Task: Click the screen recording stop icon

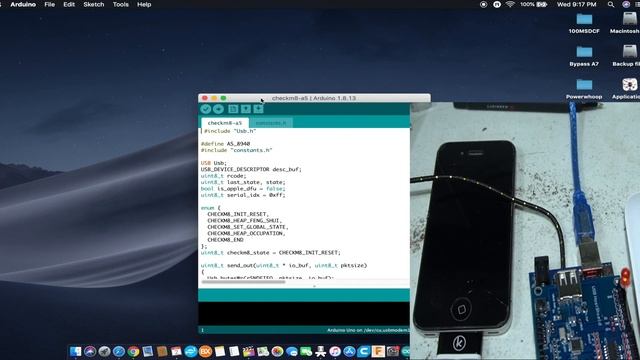Action: point(483,4)
